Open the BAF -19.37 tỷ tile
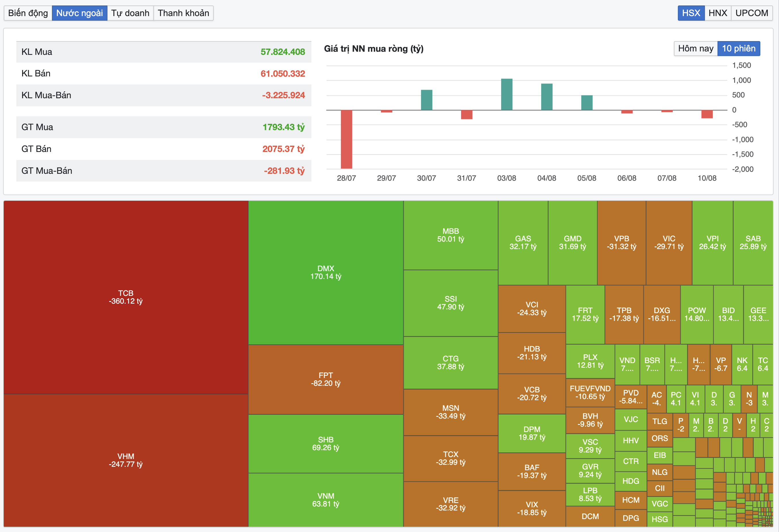 coord(532,472)
